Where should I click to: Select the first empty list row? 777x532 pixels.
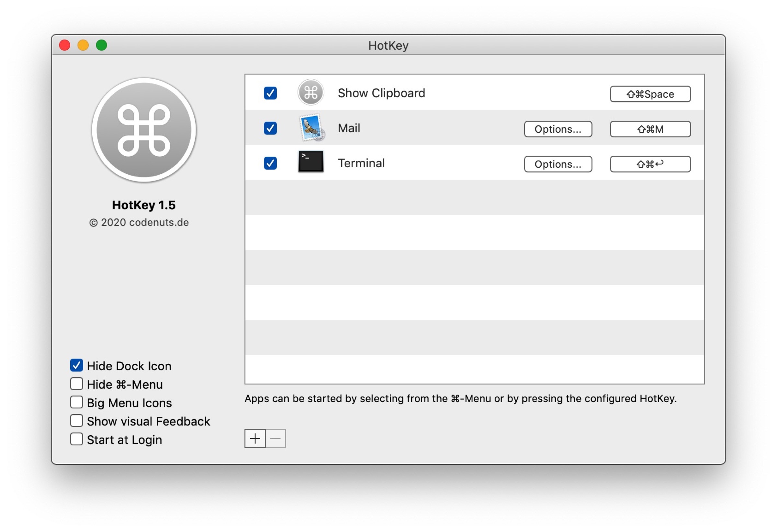pyautogui.click(x=474, y=197)
